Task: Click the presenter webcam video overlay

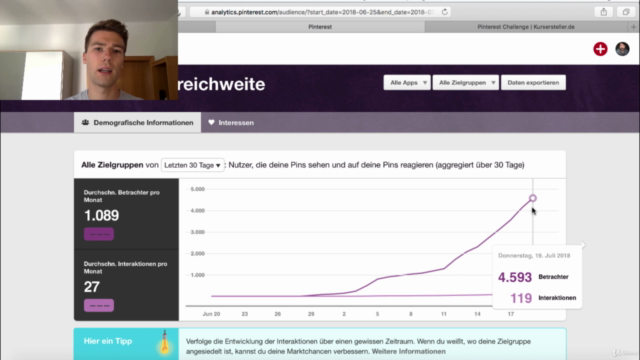Action: [89, 50]
